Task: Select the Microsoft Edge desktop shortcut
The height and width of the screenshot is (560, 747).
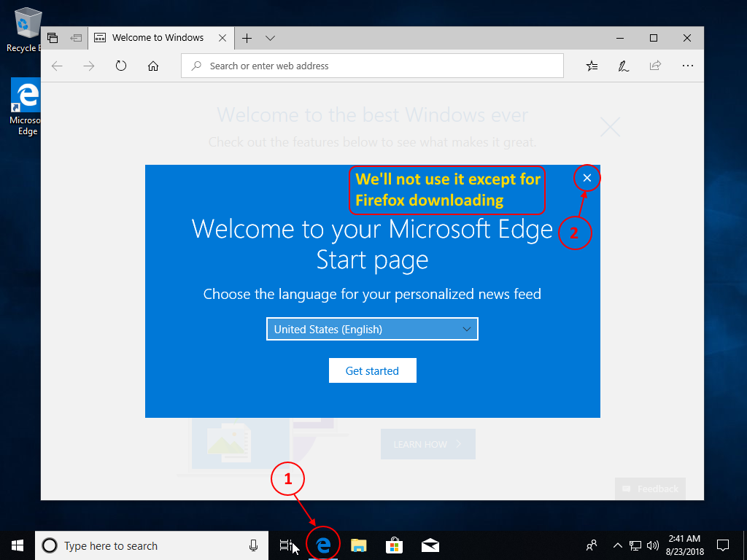Action: [x=25, y=107]
